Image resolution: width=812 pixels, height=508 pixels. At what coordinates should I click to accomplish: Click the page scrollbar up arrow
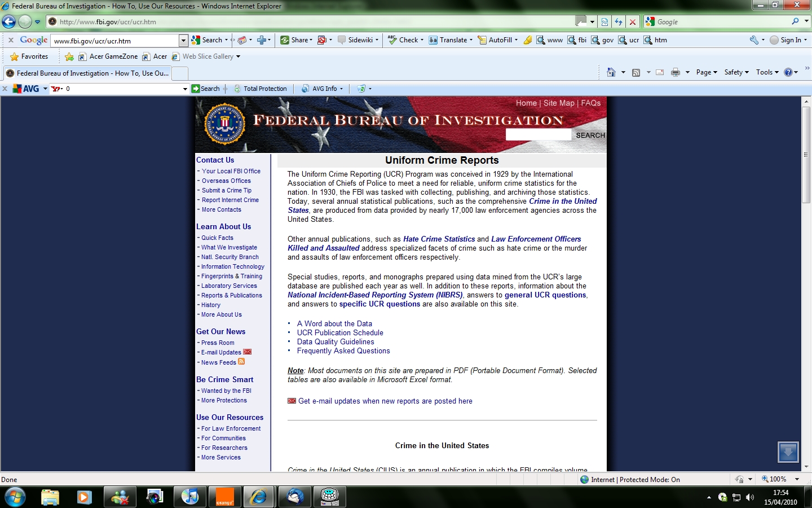(x=806, y=102)
